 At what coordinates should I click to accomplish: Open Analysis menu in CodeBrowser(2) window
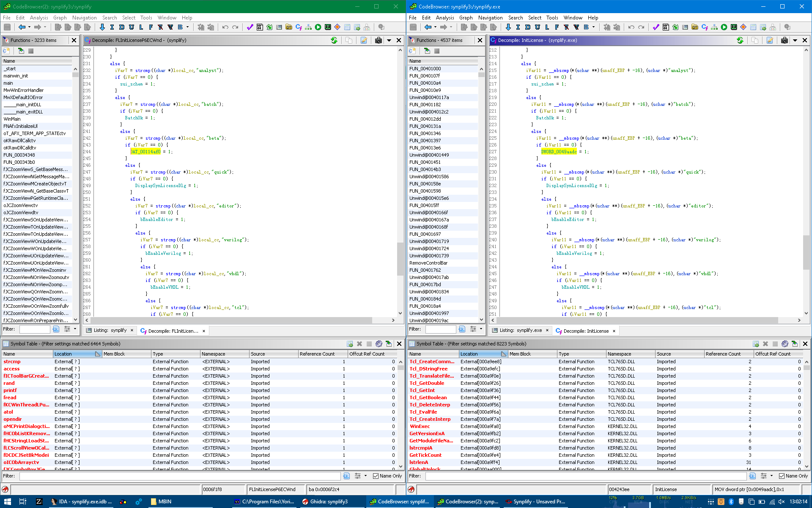(x=39, y=18)
